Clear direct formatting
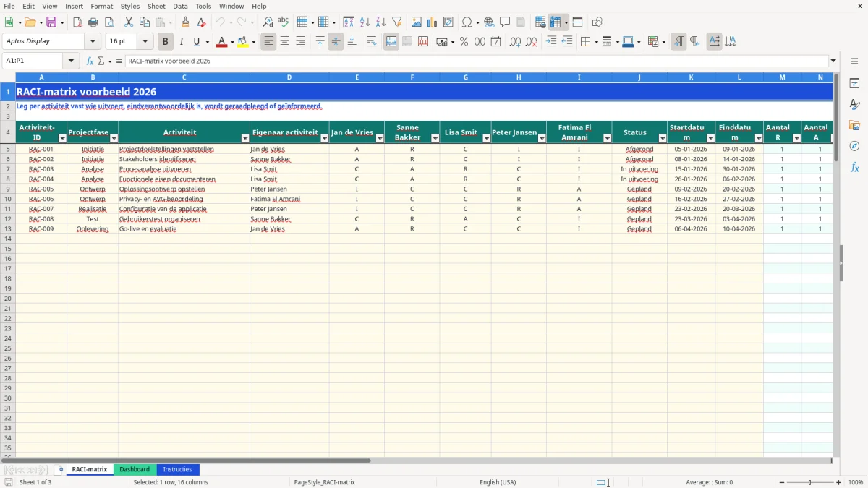The height and width of the screenshot is (488, 868). coord(201,22)
